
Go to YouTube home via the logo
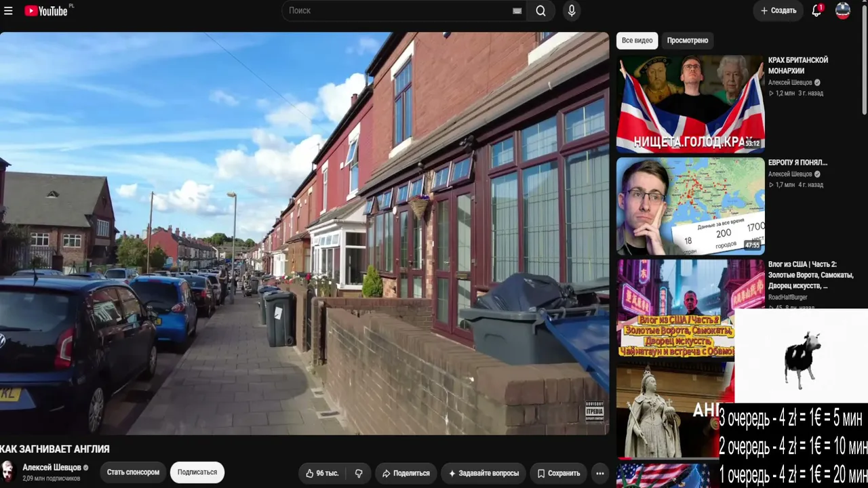(x=46, y=11)
